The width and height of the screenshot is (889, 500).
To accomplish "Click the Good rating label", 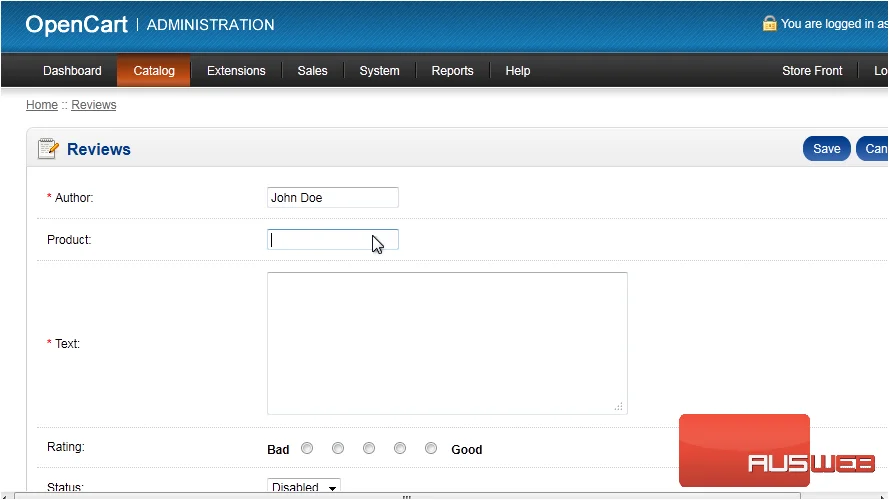I will click(467, 450).
